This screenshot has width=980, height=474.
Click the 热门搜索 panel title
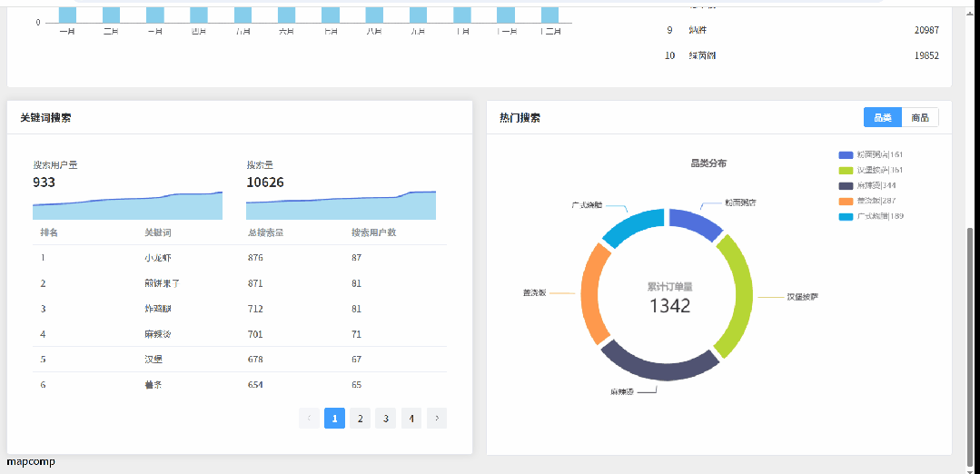520,117
